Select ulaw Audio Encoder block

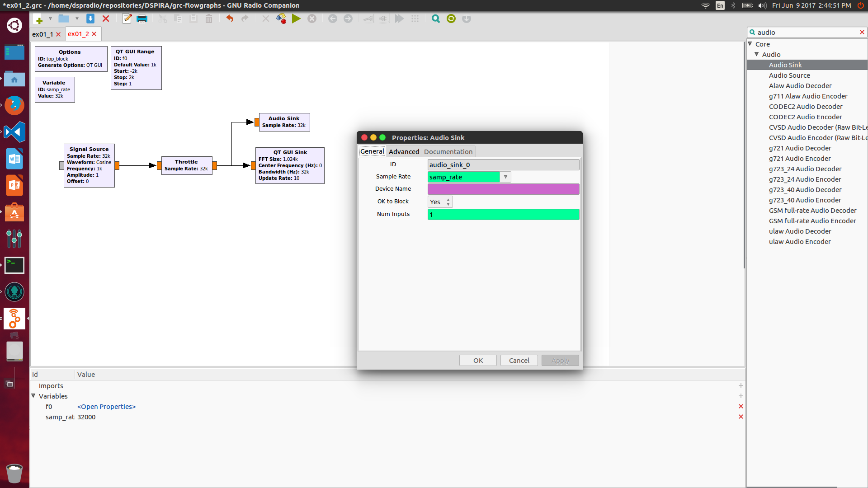click(800, 242)
